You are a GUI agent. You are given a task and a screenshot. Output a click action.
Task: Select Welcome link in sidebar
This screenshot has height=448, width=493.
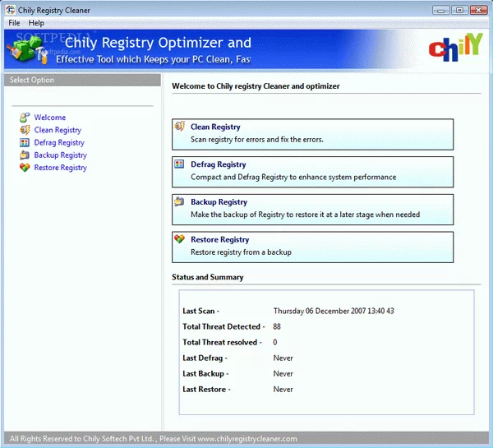click(50, 118)
